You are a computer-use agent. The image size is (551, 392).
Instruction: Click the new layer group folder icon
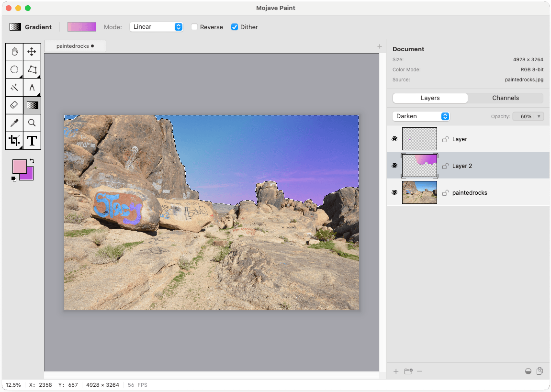[408, 371]
